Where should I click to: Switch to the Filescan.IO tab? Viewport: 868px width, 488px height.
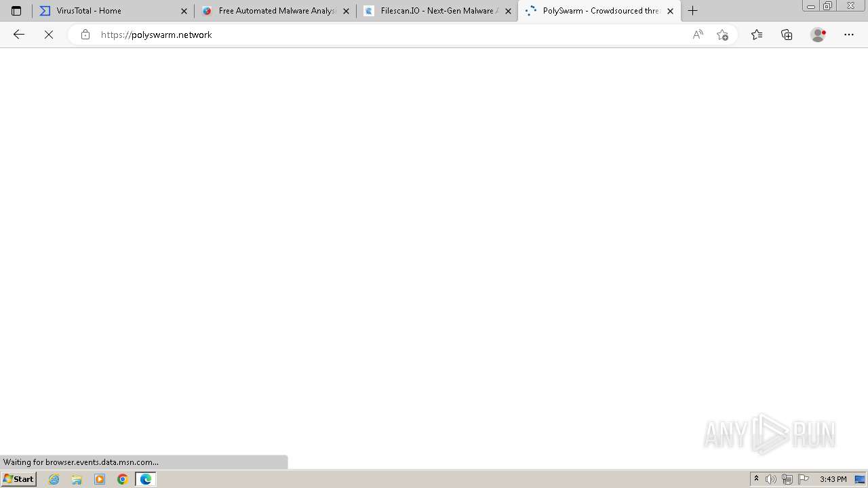point(437,11)
